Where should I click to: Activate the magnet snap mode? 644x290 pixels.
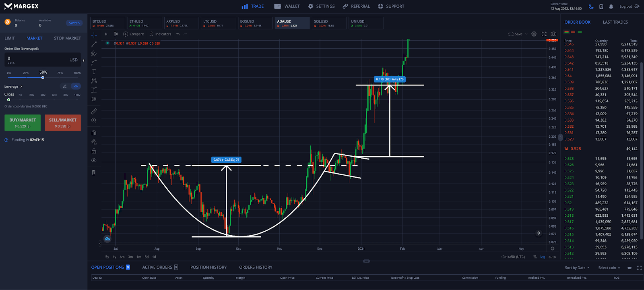(x=94, y=133)
